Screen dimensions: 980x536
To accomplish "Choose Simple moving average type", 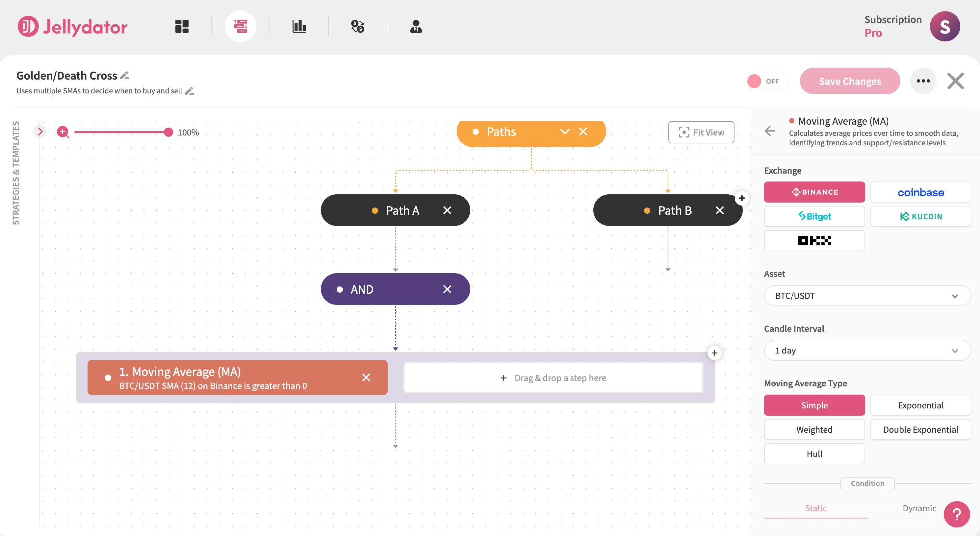I will (x=814, y=405).
